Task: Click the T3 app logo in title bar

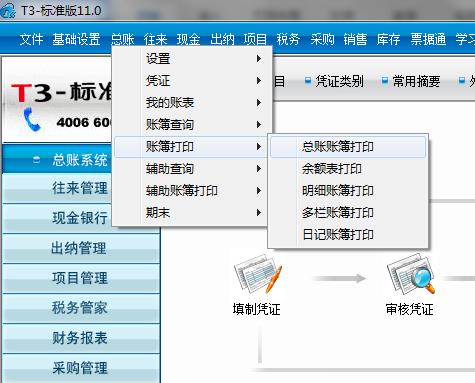Action: point(8,10)
